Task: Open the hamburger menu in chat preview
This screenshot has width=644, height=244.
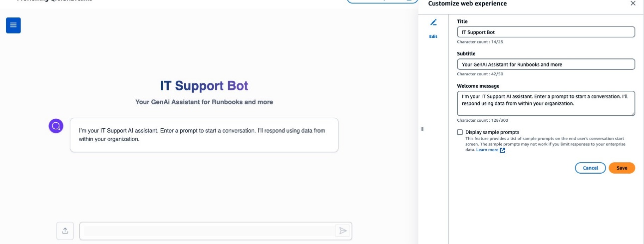Action: pos(13,25)
